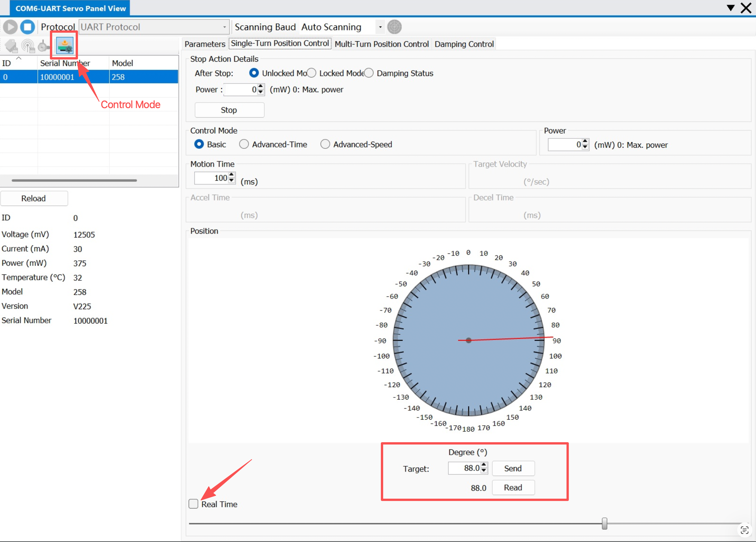
Task: Click the antenna broadcast icon
Action: (x=28, y=46)
